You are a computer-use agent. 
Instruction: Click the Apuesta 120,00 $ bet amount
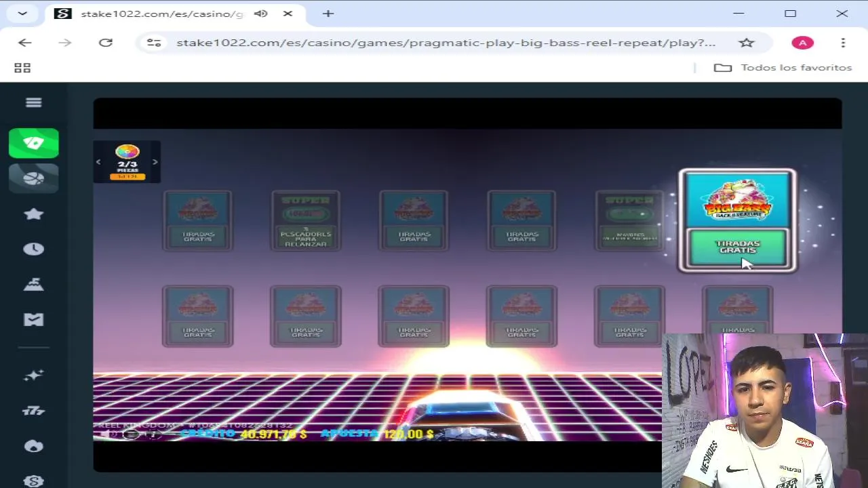(x=377, y=434)
